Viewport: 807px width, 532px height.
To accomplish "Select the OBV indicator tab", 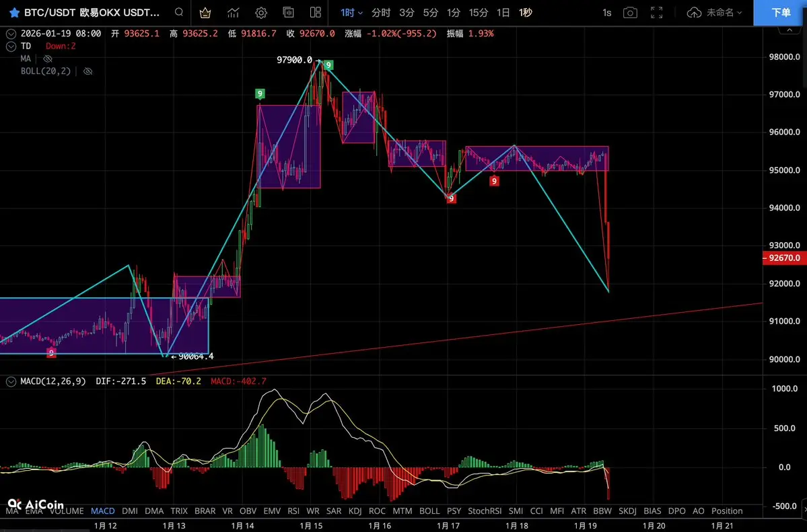I will (x=248, y=511).
